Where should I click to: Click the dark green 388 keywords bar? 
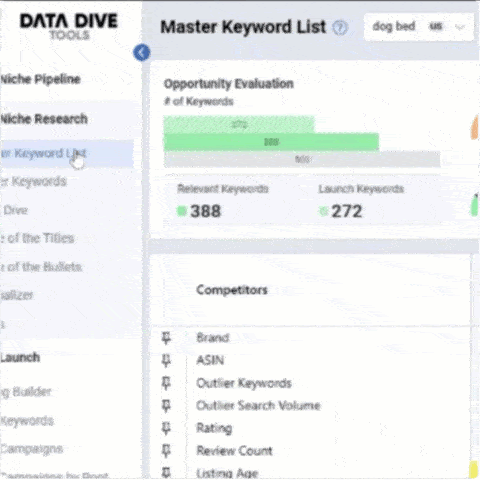pyautogui.click(x=271, y=142)
